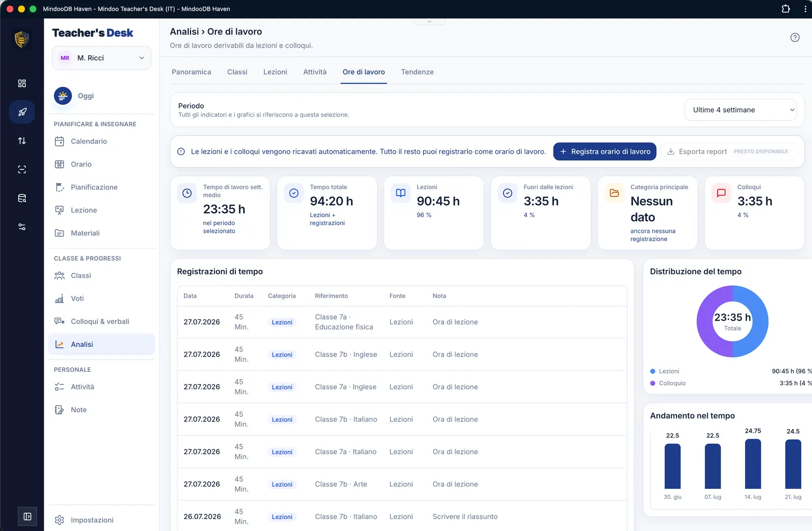Click the sliders settings icon in rail
Screen dimensions: 812x531
click(x=22, y=227)
